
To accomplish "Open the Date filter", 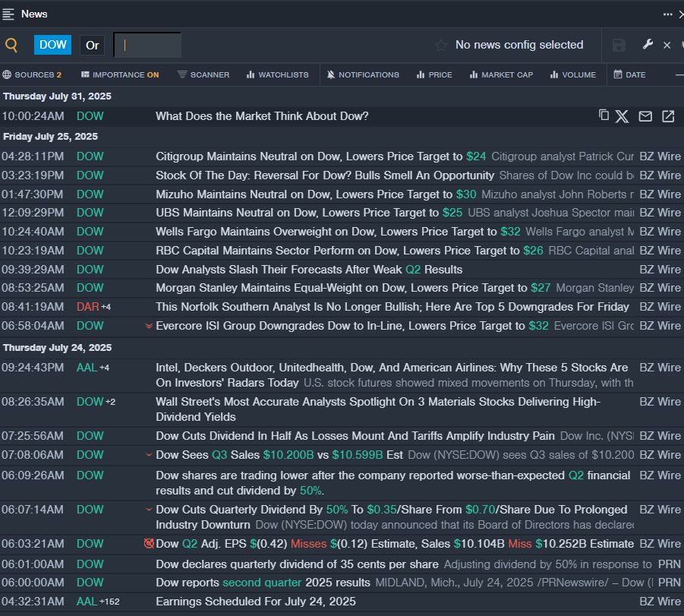I will pos(629,74).
